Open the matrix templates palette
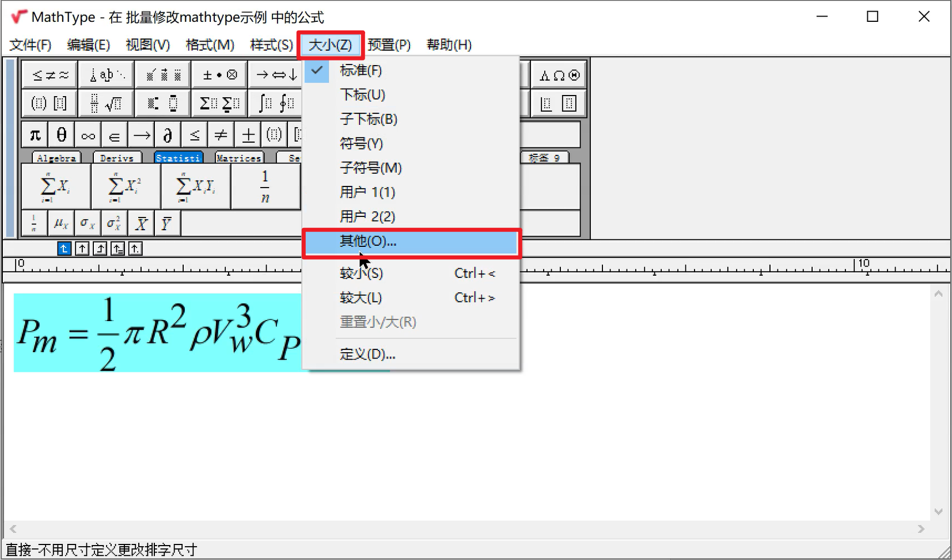 [x=558, y=104]
